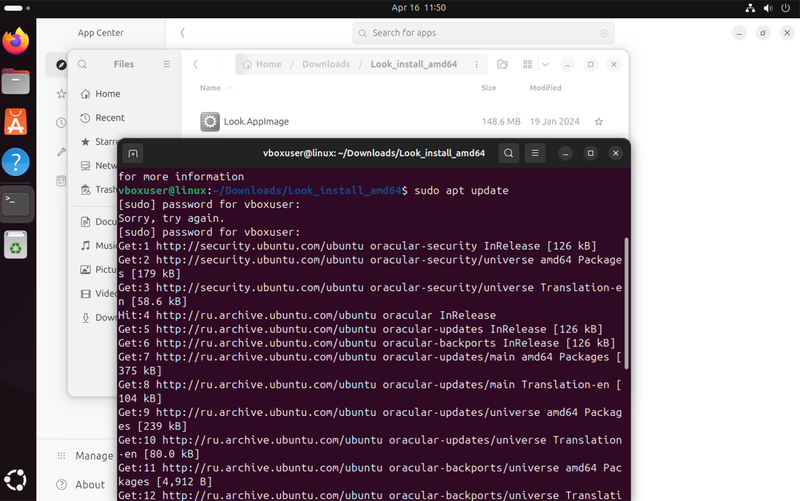Sort files by the Size column
Viewport: 800px width, 501px height.
(x=488, y=88)
